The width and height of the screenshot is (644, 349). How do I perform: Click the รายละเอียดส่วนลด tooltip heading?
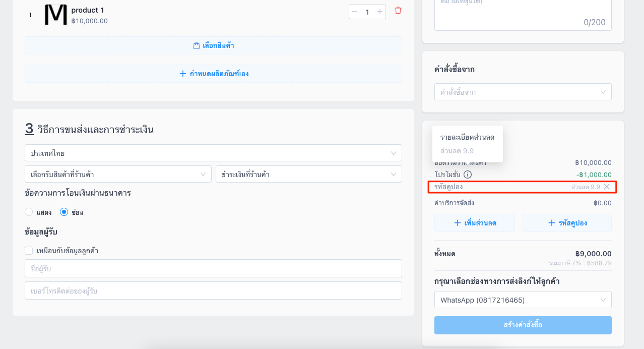(467, 137)
